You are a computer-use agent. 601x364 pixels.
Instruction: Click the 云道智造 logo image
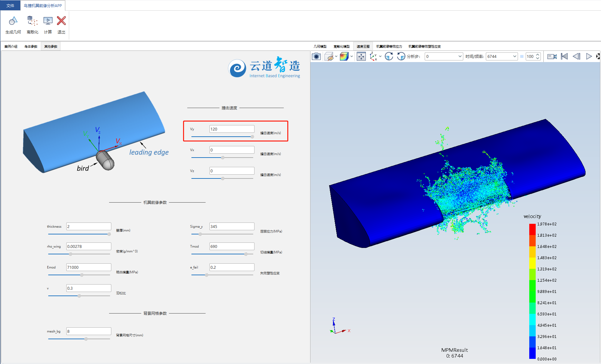264,67
